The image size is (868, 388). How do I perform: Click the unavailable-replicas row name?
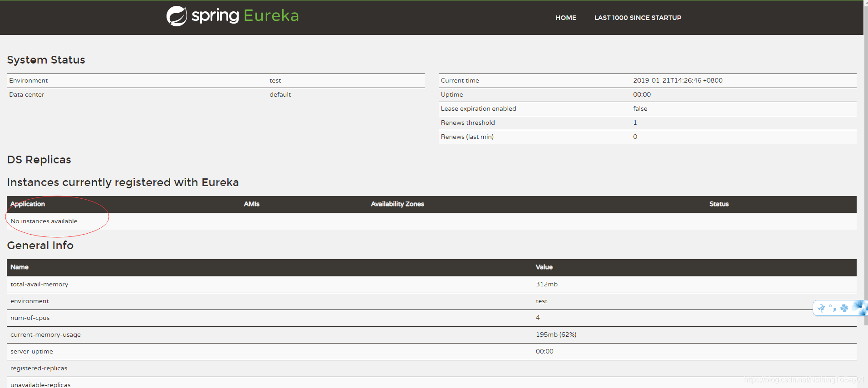coord(40,385)
